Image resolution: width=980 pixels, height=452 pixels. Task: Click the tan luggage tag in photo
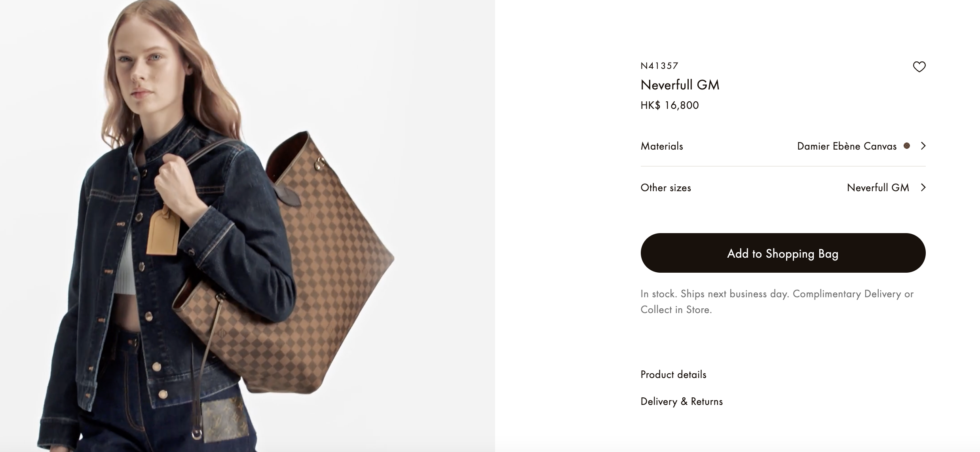coord(163,232)
